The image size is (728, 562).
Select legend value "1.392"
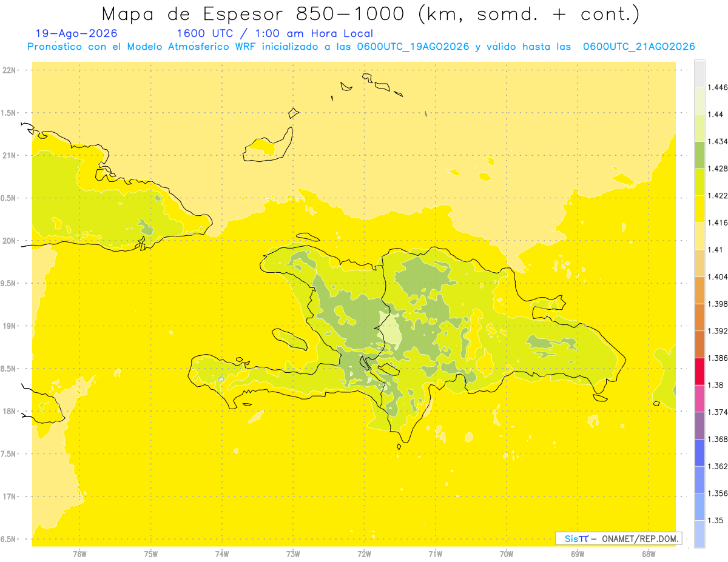[717, 331]
